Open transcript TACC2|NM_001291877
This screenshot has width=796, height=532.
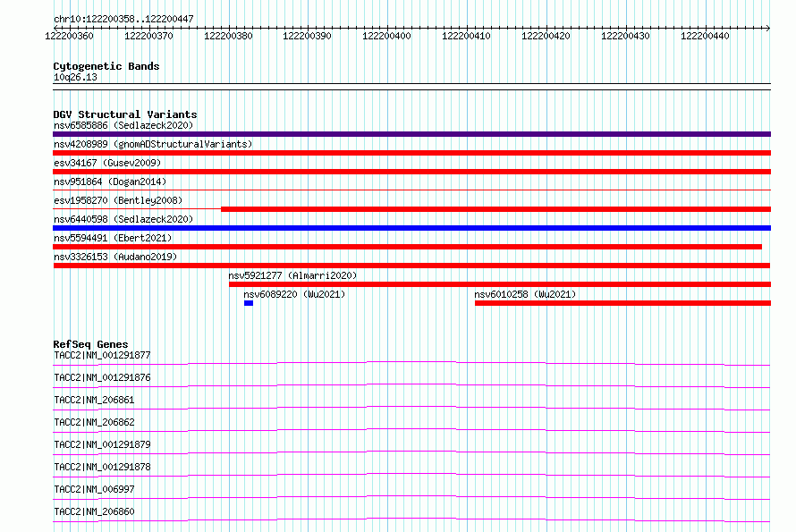pos(102,355)
